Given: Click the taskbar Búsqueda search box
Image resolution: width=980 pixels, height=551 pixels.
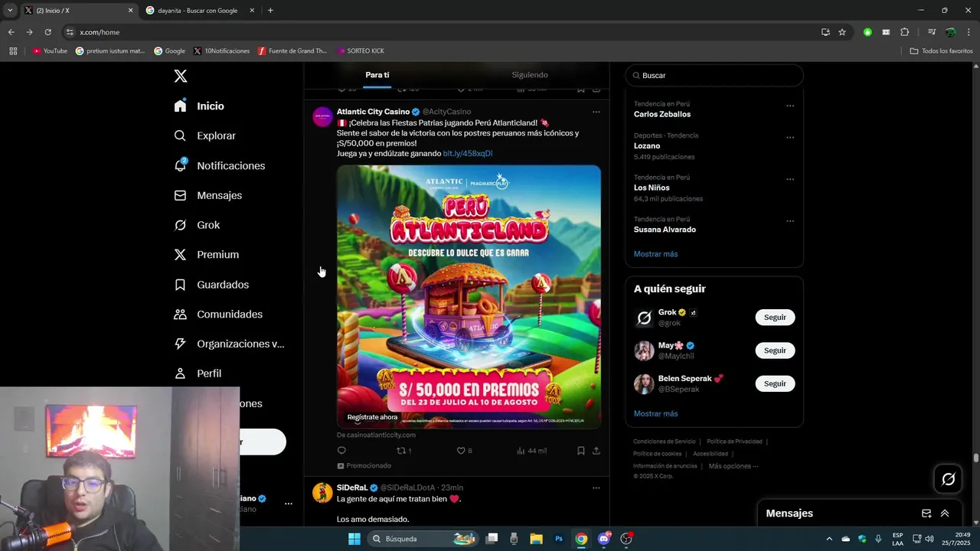Looking at the screenshot, I should (x=423, y=539).
